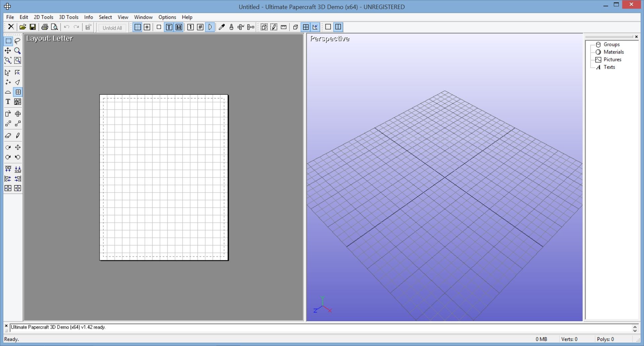This screenshot has height=346, width=644.
Task: Select the eyedropper tool in the top toolbar
Action: click(x=221, y=27)
